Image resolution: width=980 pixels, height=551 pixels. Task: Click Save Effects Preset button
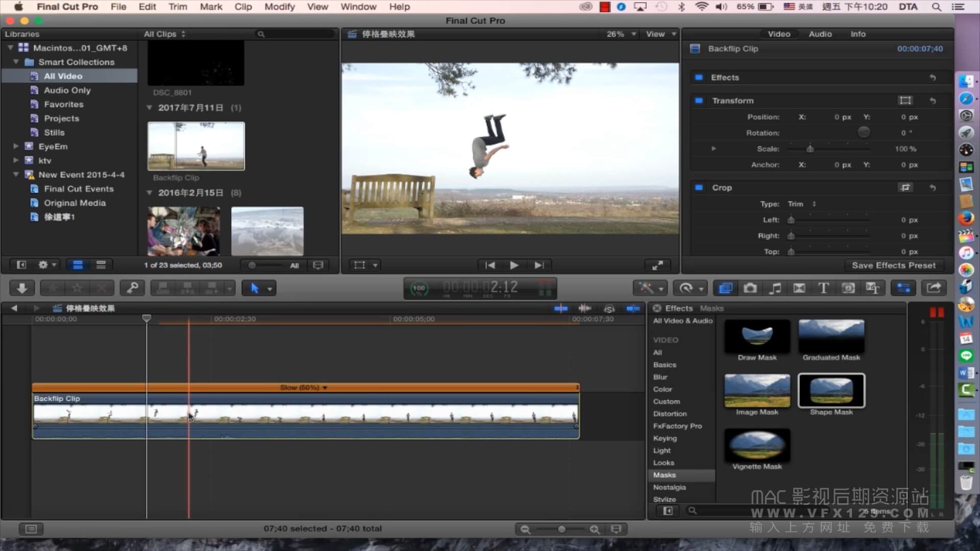click(x=893, y=265)
